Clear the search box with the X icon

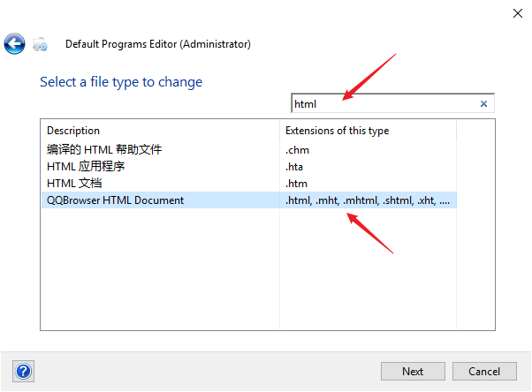[x=483, y=104]
